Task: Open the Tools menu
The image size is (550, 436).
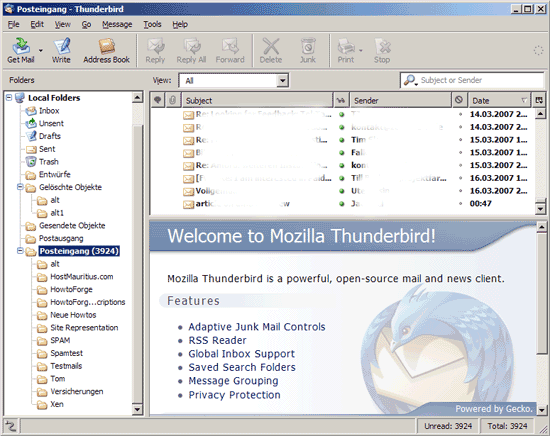Action: pos(152,24)
